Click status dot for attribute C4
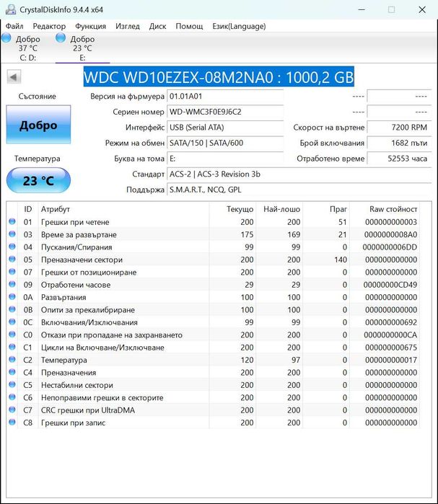Viewport: 438px width, 504px height. (12, 372)
